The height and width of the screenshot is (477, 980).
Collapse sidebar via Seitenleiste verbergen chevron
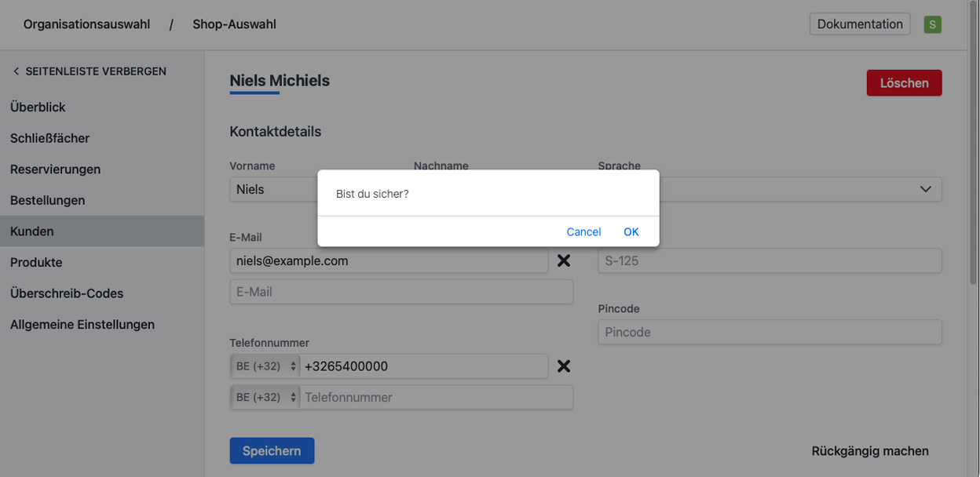(x=16, y=71)
